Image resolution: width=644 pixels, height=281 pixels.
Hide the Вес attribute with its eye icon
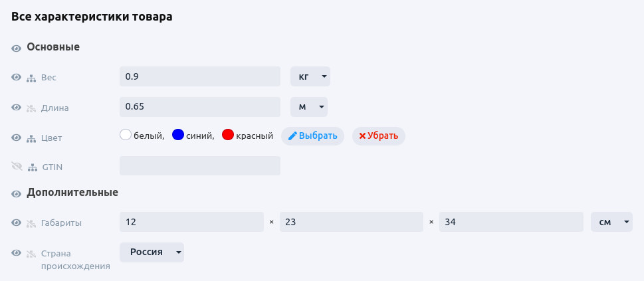[x=17, y=77]
